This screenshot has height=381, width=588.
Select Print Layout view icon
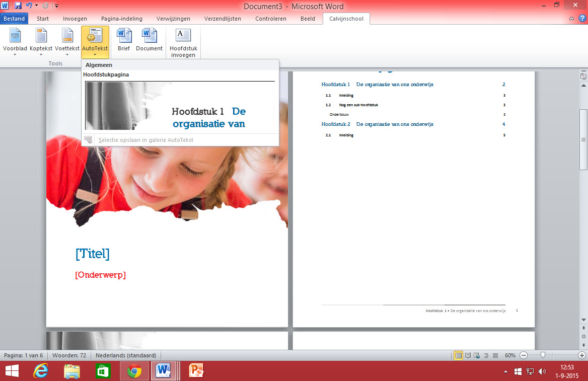[x=458, y=355]
